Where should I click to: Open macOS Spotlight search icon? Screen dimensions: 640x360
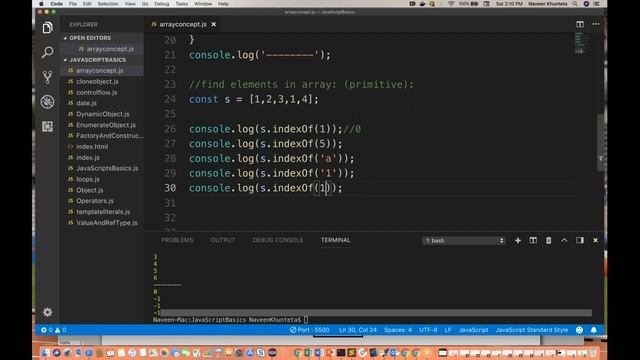(x=575, y=4)
